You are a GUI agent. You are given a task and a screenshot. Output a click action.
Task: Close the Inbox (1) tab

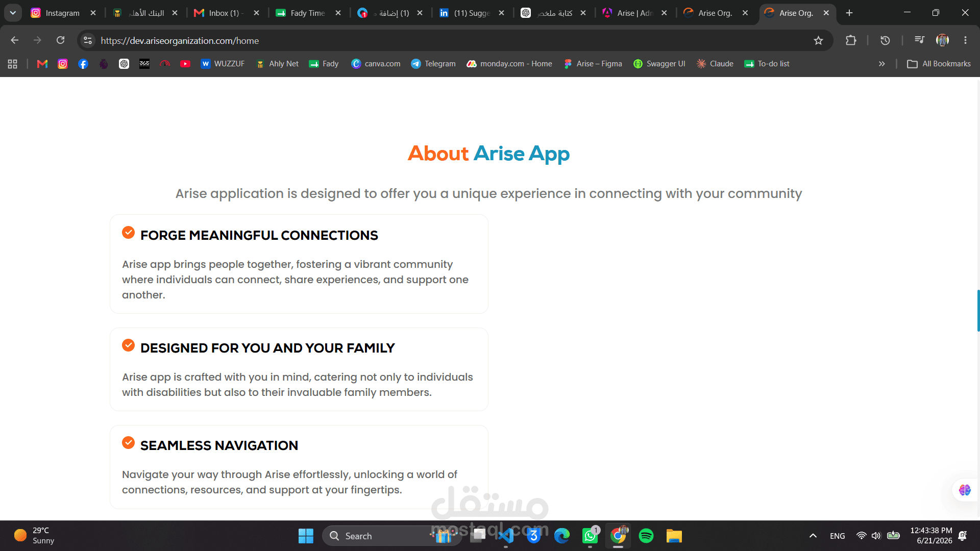[256, 13]
